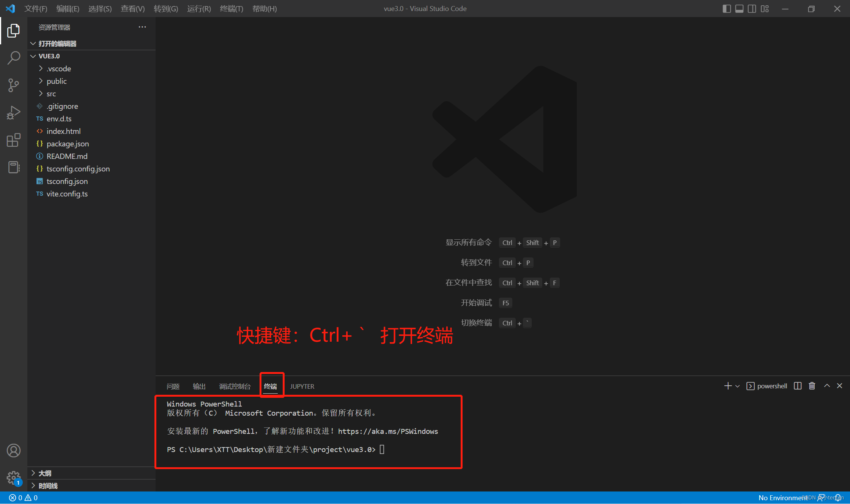Kill terminal with trash icon
Screen dimensions: 850x504
[x=812, y=386]
